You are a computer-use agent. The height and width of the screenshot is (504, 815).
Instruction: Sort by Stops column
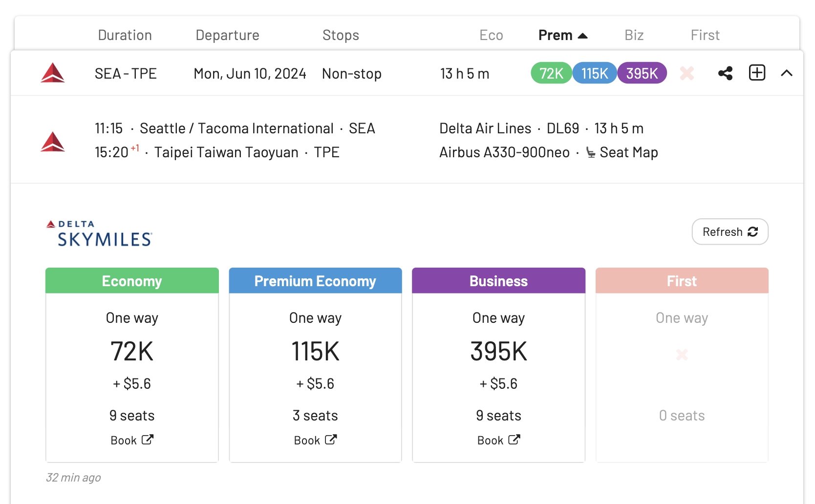[x=341, y=35]
